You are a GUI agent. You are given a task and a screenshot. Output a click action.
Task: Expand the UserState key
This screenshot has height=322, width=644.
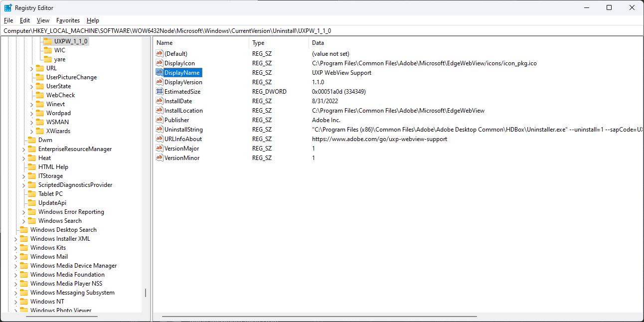pos(31,86)
